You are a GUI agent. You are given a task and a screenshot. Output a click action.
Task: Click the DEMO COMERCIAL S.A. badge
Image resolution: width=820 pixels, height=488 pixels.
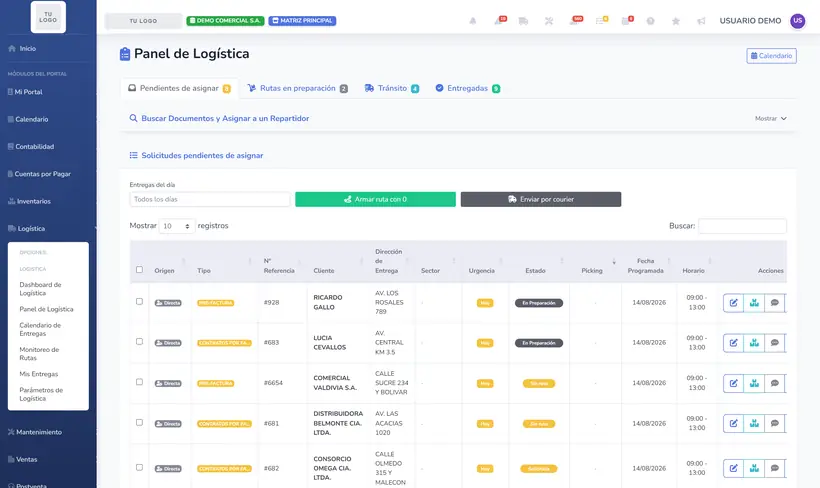pos(225,21)
